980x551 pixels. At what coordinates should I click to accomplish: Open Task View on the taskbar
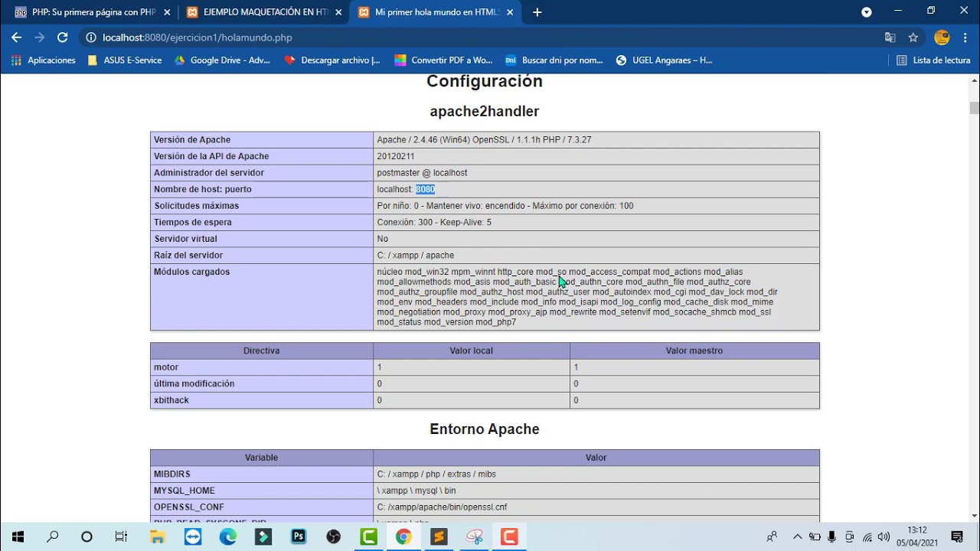coord(121,536)
